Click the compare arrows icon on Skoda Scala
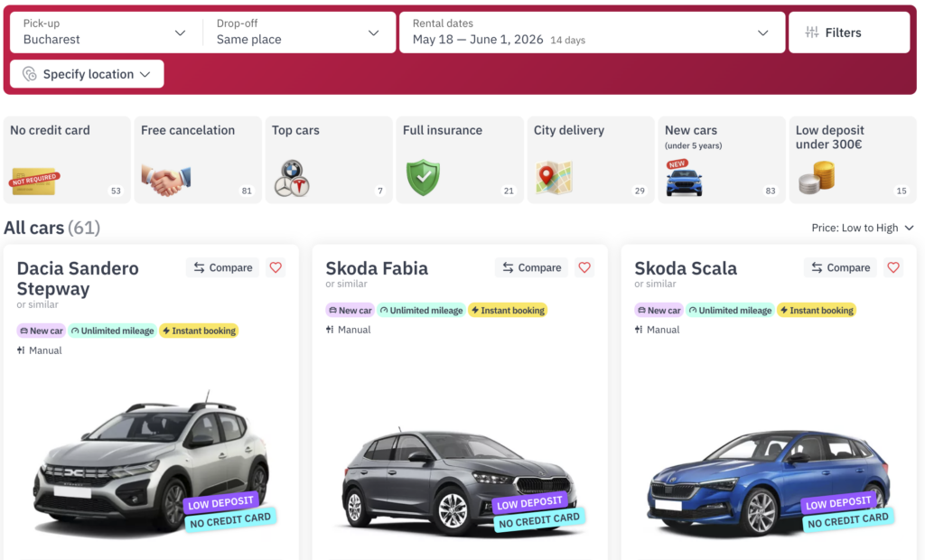Viewport: 925px width, 560px height. coord(817,267)
